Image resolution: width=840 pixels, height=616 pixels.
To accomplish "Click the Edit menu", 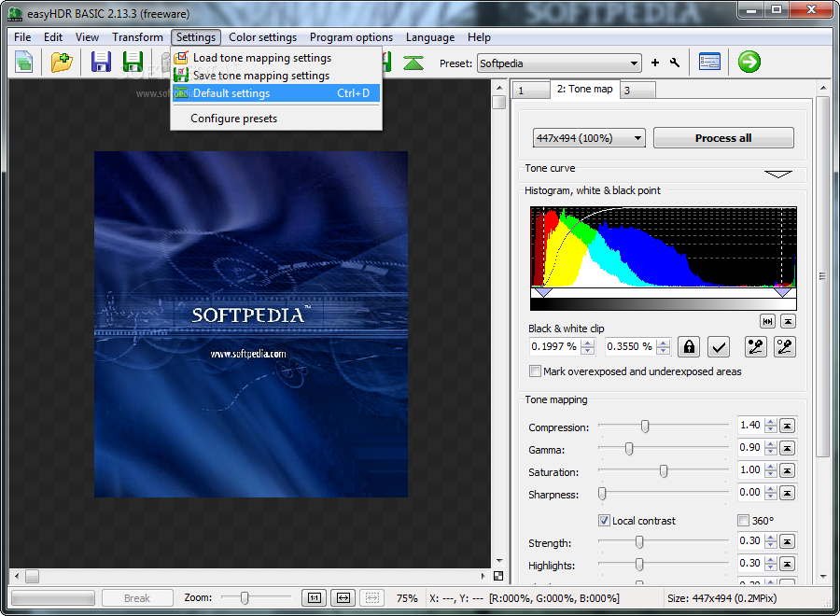I will point(53,37).
